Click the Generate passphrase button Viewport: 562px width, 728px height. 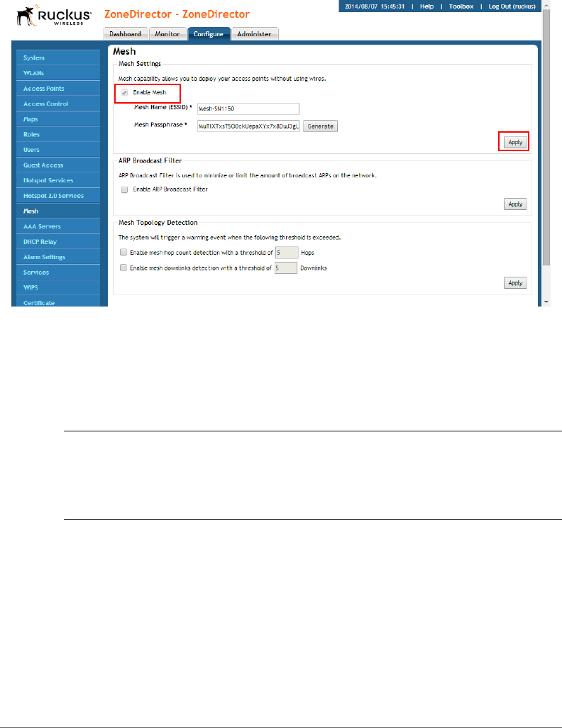click(x=321, y=126)
